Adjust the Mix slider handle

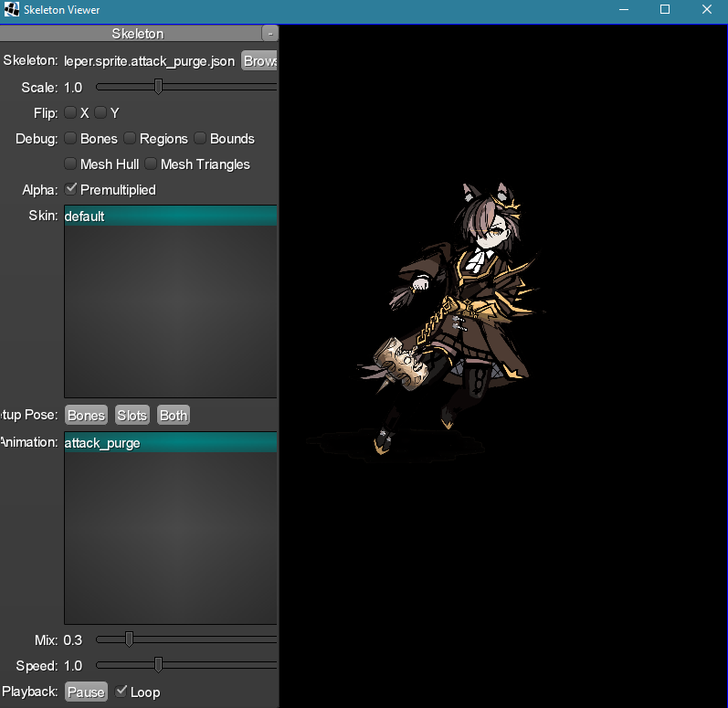click(x=129, y=639)
